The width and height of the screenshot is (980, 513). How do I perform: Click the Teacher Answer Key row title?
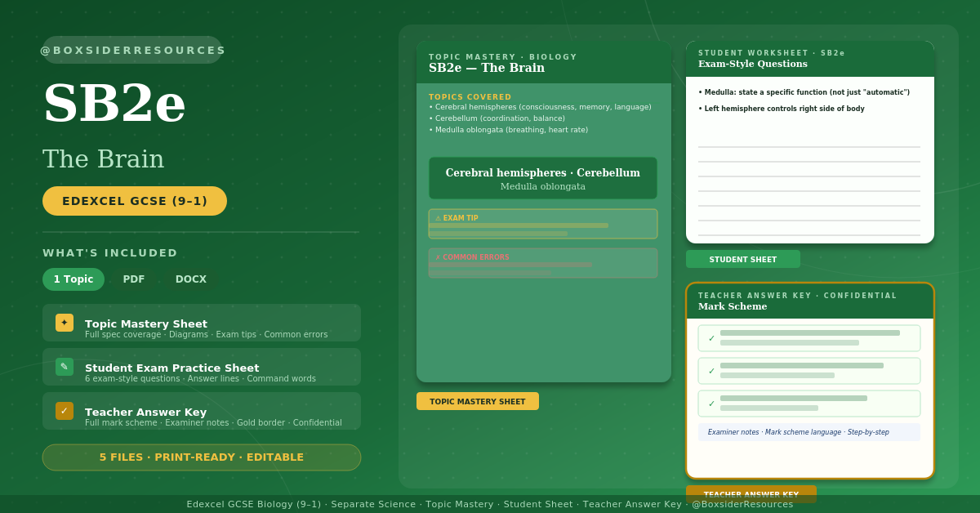click(146, 412)
